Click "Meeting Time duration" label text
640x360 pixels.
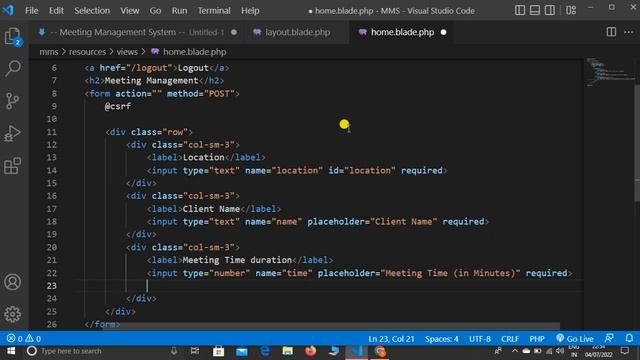tap(237, 260)
